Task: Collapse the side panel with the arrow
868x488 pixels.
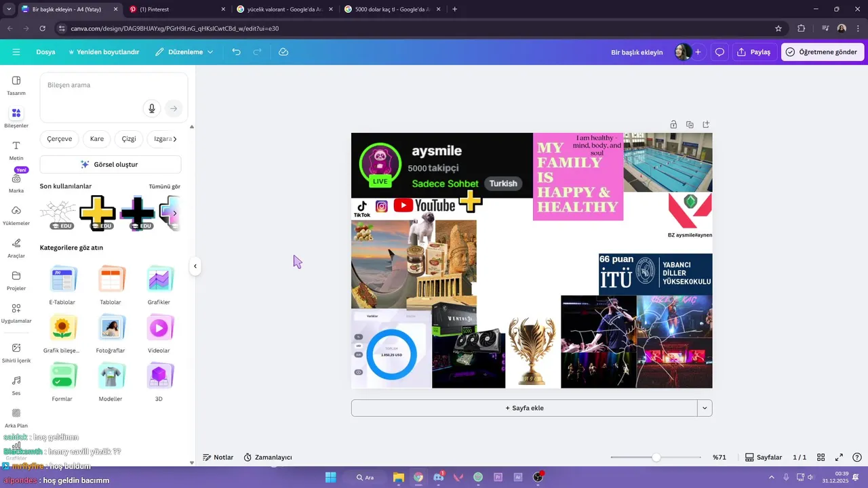Action: (x=195, y=266)
